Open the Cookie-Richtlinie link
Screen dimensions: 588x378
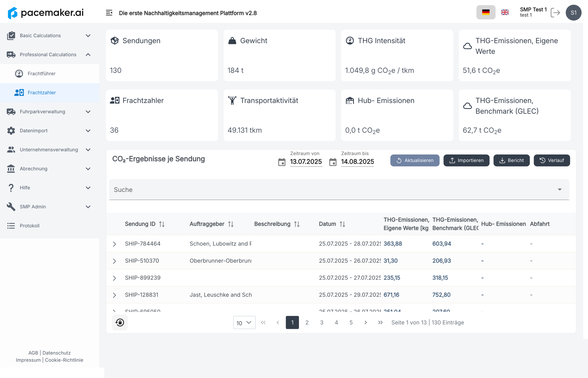64,360
